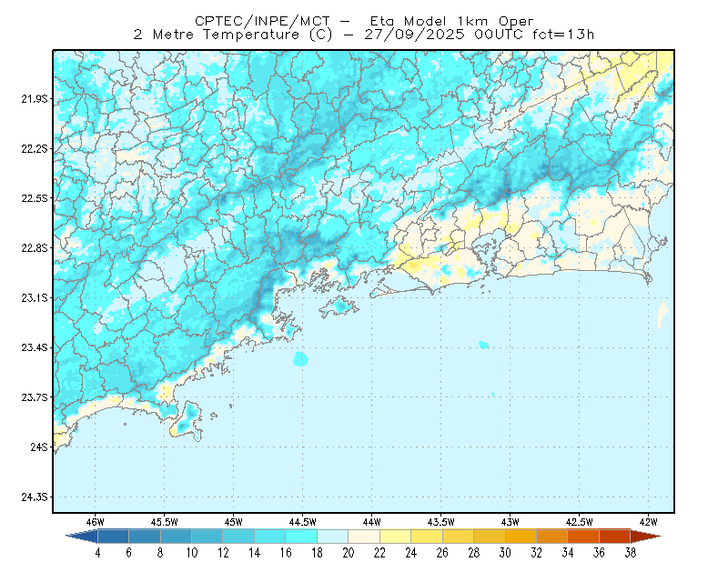Viewport: 728px width, 562px height.
Task: Click the left arrow end of the color bar
Action: pos(82,536)
